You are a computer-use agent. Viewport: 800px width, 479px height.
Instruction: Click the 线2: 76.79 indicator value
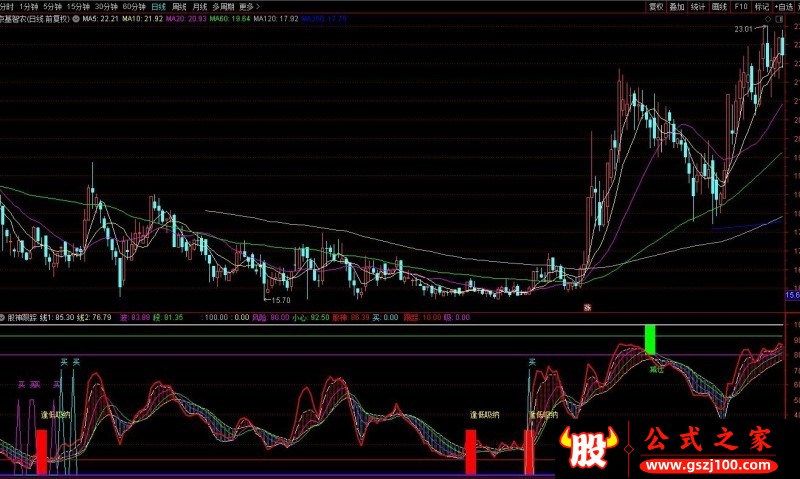(x=94, y=317)
